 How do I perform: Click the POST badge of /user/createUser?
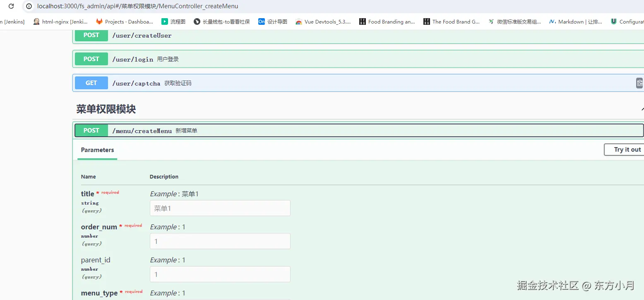pyautogui.click(x=91, y=36)
